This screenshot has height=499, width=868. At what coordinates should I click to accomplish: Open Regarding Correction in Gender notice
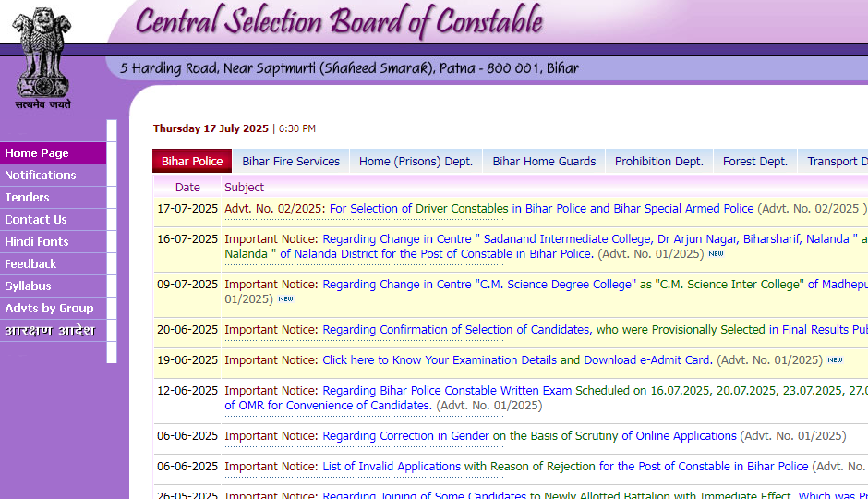(405, 436)
